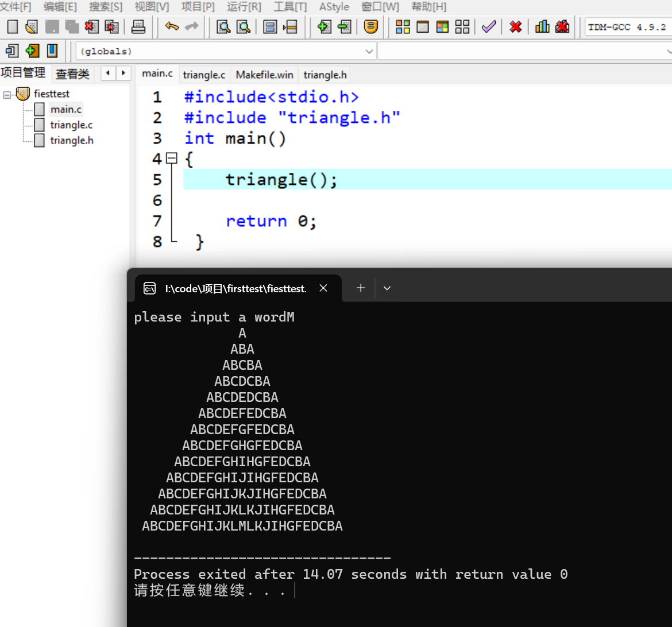Click the Go to line icon
The image size is (672, 627).
coord(290,27)
